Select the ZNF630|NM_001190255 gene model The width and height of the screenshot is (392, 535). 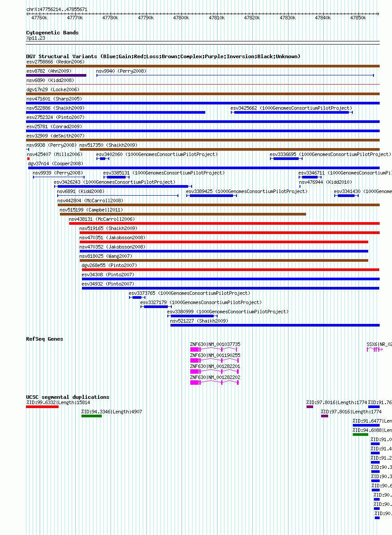pyautogui.click(x=214, y=361)
